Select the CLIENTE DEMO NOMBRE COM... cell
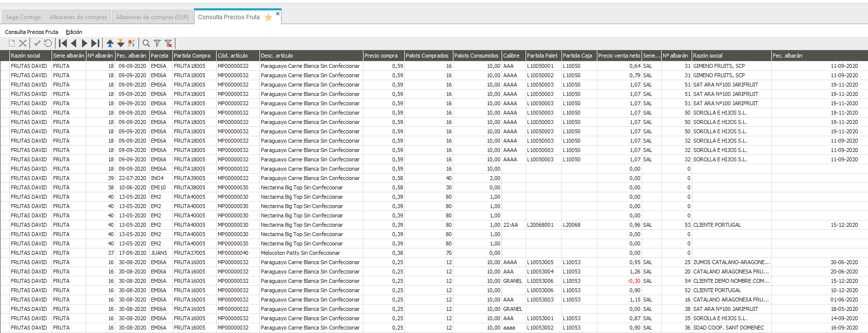This screenshot has width=868, height=333. [731, 281]
